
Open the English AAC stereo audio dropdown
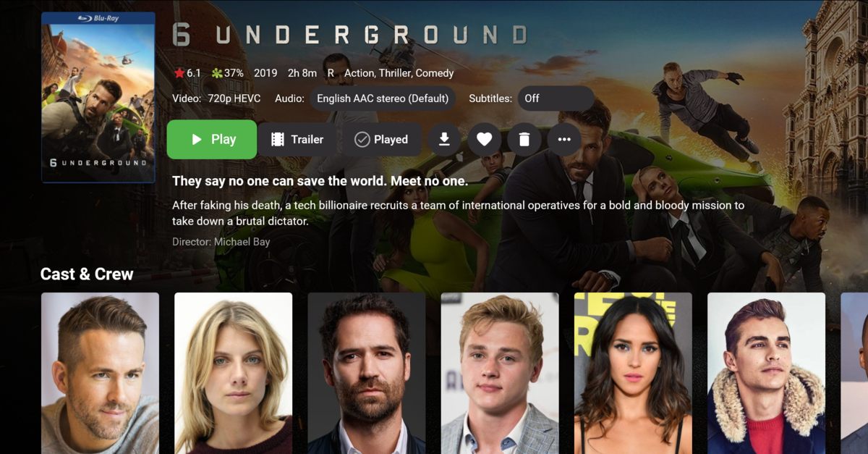tap(383, 98)
